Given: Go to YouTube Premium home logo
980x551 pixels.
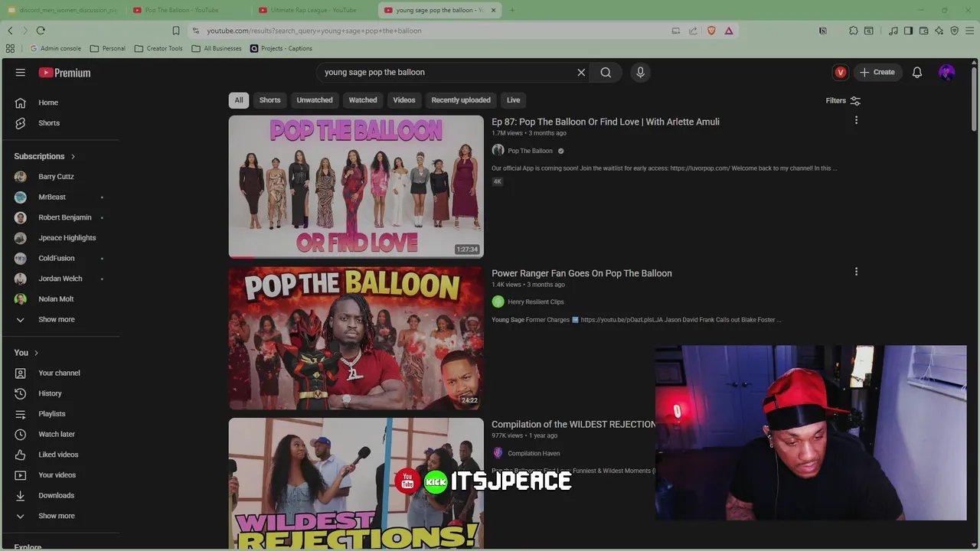Looking at the screenshot, I should click(x=64, y=73).
